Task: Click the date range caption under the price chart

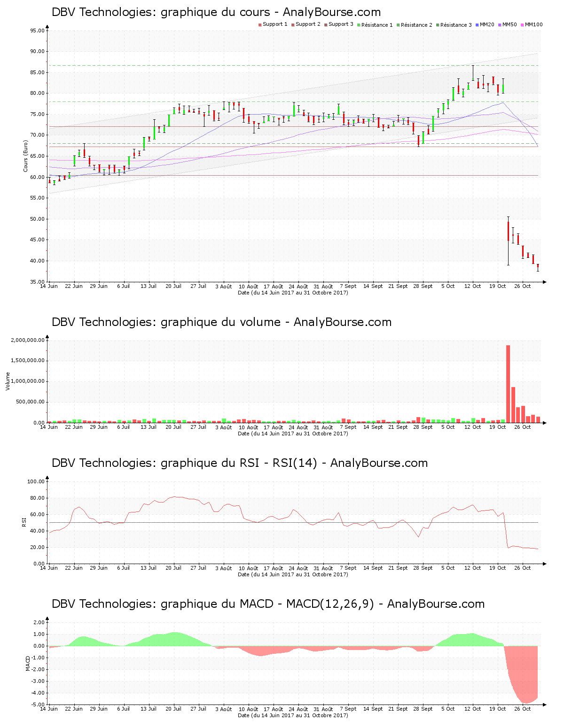Action: coord(293,293)
